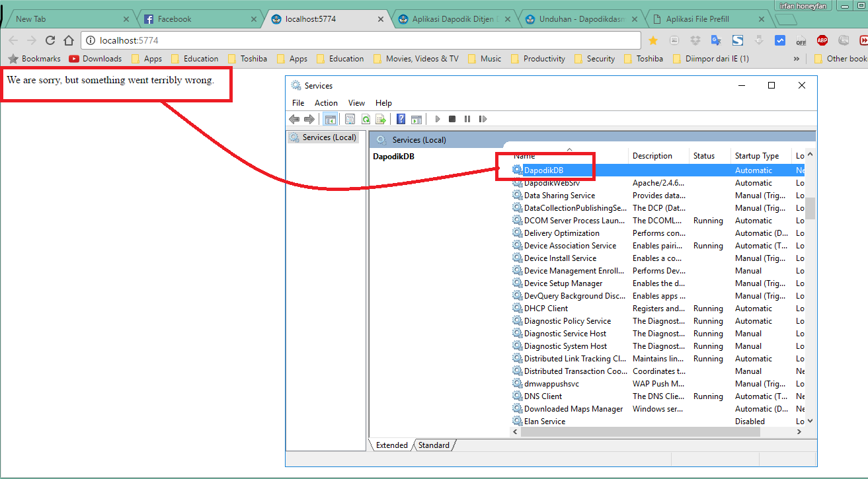Image resolution: width=868 pixels, height=479 pixels.
Task: Sort by the Status column header
Action: click(710, 156)
